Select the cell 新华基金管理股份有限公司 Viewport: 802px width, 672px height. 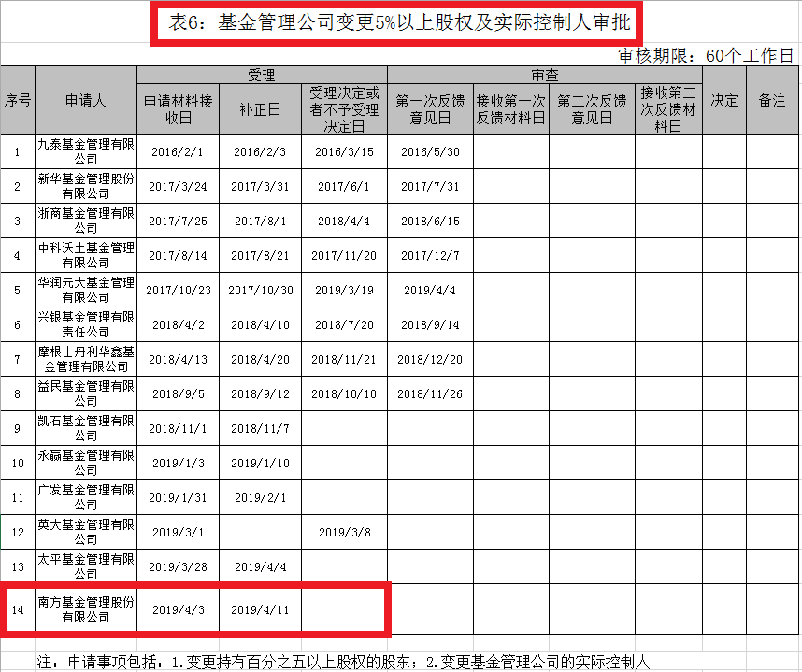pos(86,186)
